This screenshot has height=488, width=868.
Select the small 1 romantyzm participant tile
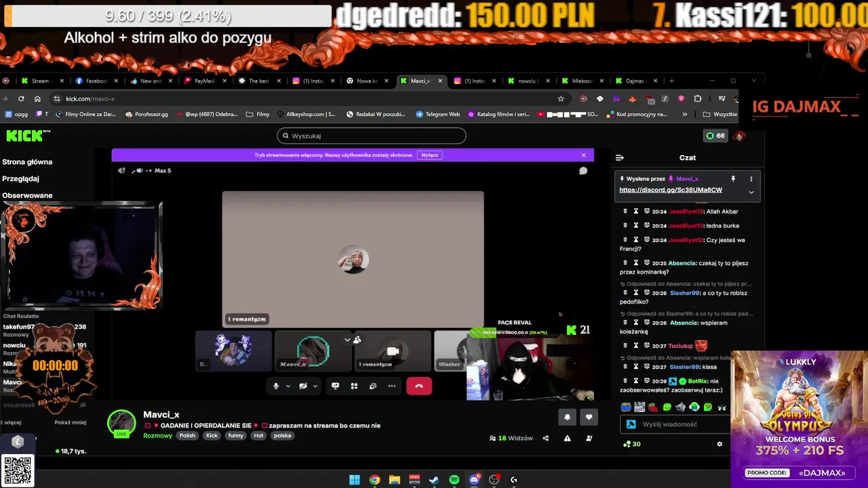click(392, 350)
